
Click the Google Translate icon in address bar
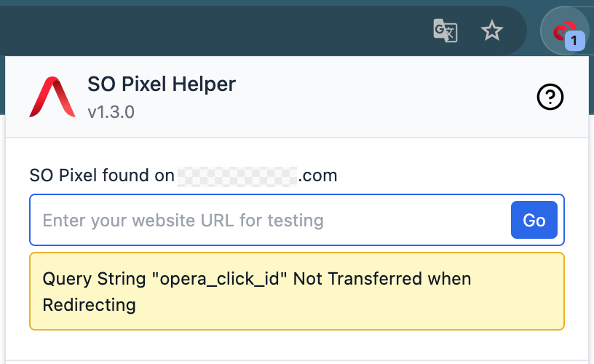coord(445,31)
